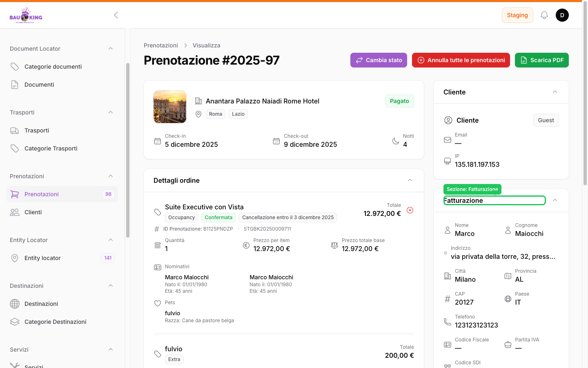Open Documenti in the sidebar
588x368 pixels.
[62, 85]
